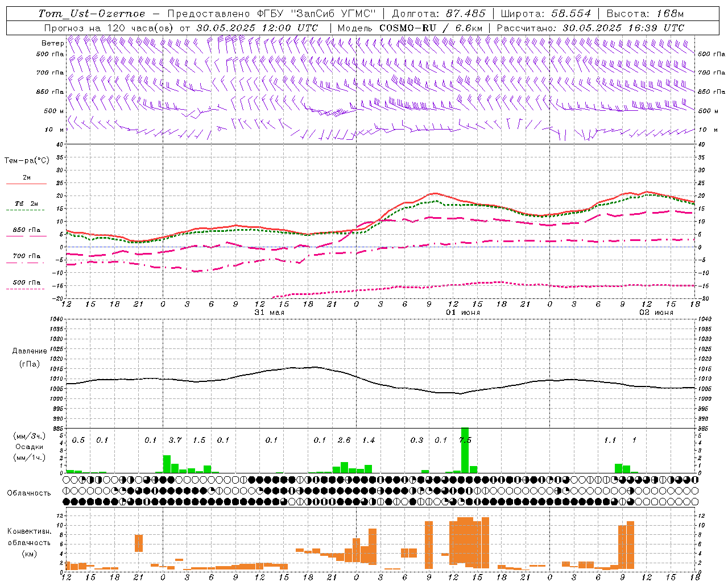
Task: Select the start time 30.05.2025 12:00 UTC
Action: coord(257,28)
